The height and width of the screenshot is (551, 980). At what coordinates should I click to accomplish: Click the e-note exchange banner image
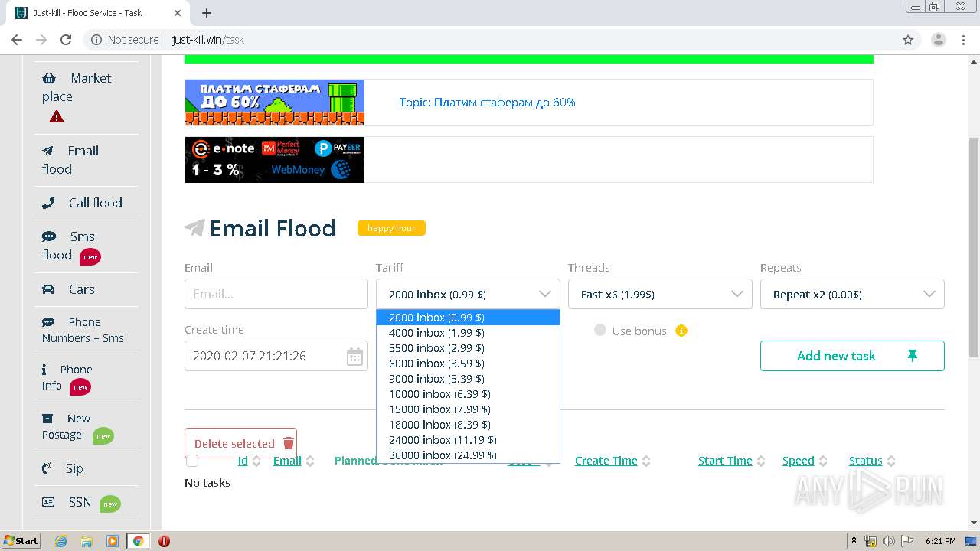click(x=274, y=159)
